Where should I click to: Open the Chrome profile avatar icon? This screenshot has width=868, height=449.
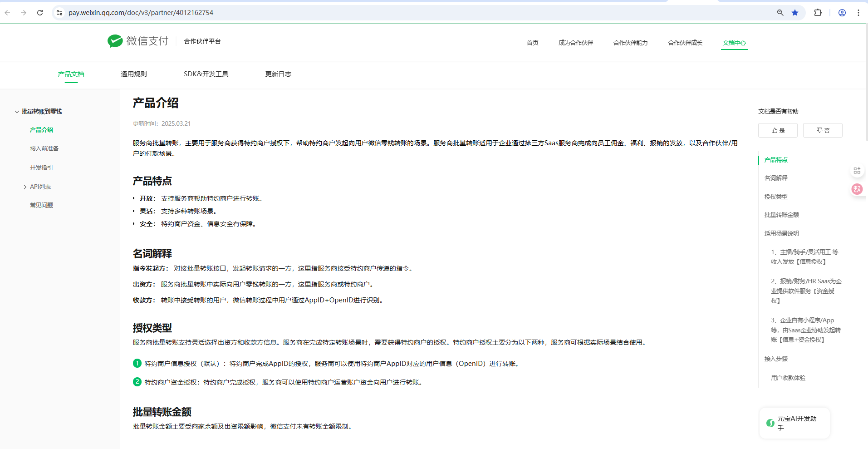click(842, 13)
